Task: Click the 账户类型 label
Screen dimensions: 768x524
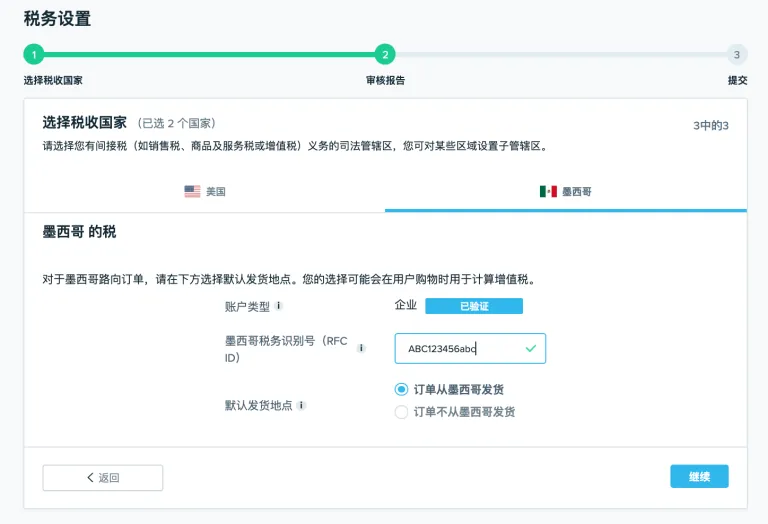Action: 247,307
